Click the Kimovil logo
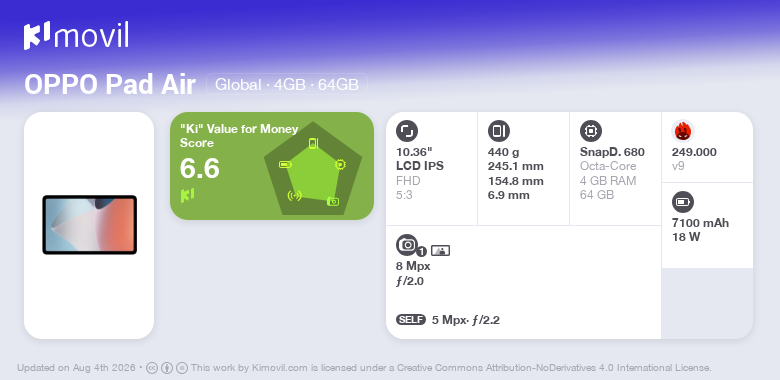Viewport: 780px width, 380px height. click(x=76, y=35)
